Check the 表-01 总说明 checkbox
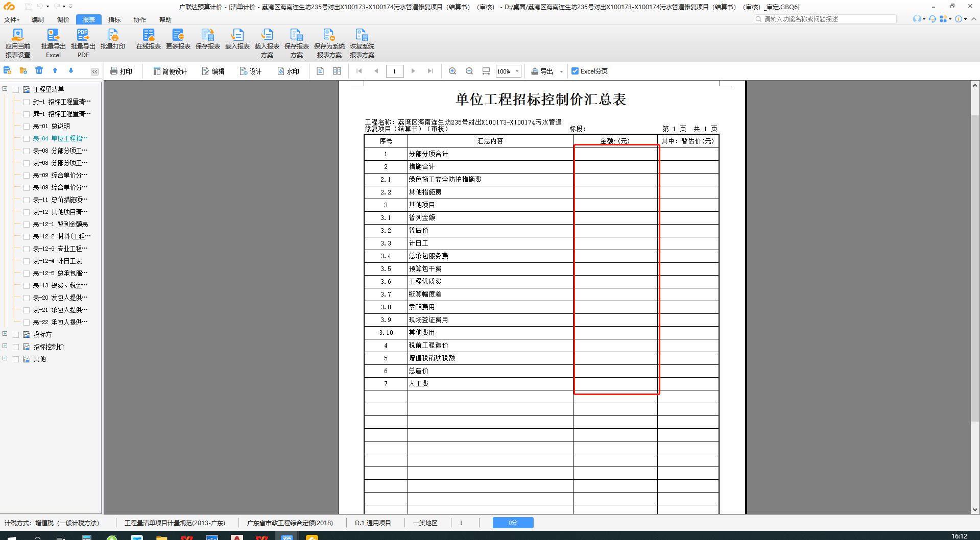This screenshot has height=540, width=980. pos(27,126)
